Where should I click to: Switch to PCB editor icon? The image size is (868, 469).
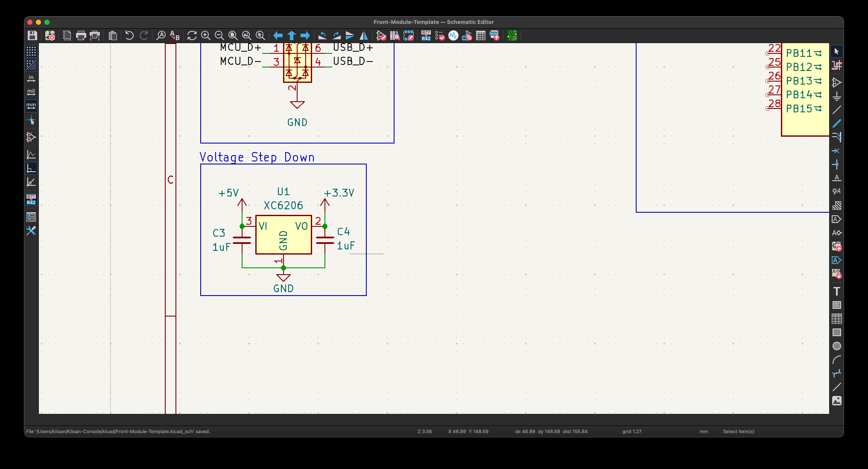coord(512,35)
